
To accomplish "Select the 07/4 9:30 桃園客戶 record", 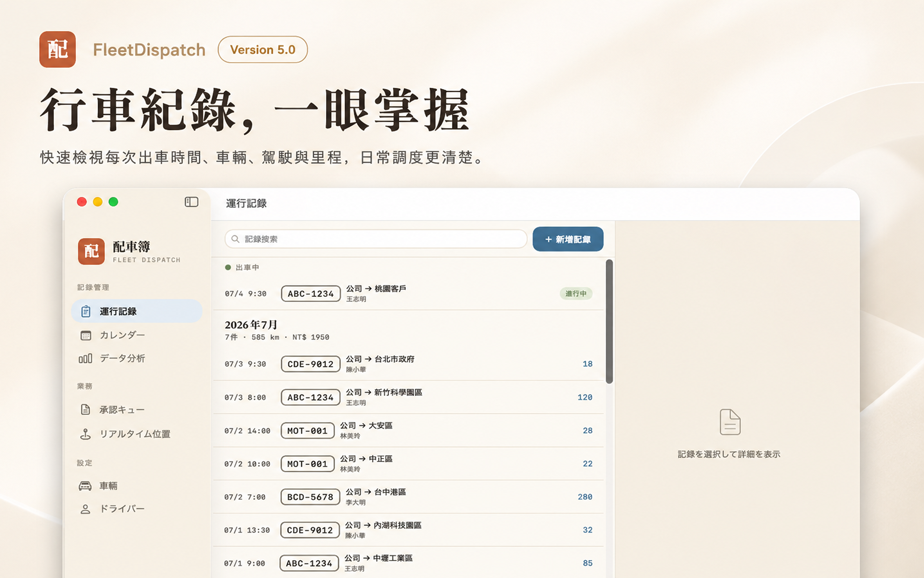I will click(x=408, y=293).
